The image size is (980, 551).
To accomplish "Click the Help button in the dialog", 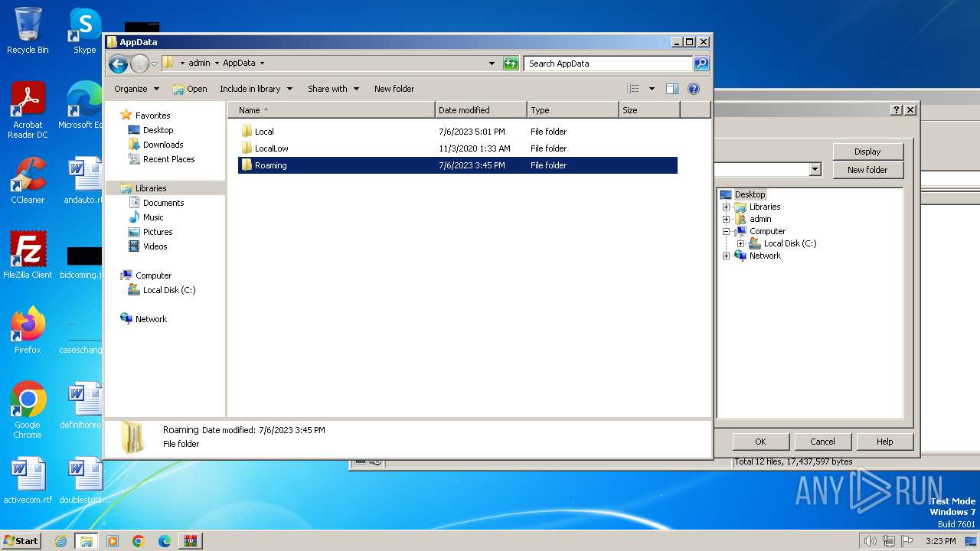I will [884, 442].
